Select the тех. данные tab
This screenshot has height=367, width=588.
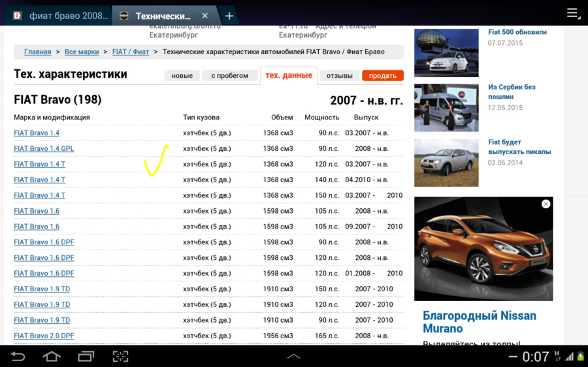(x=289, y=75)
